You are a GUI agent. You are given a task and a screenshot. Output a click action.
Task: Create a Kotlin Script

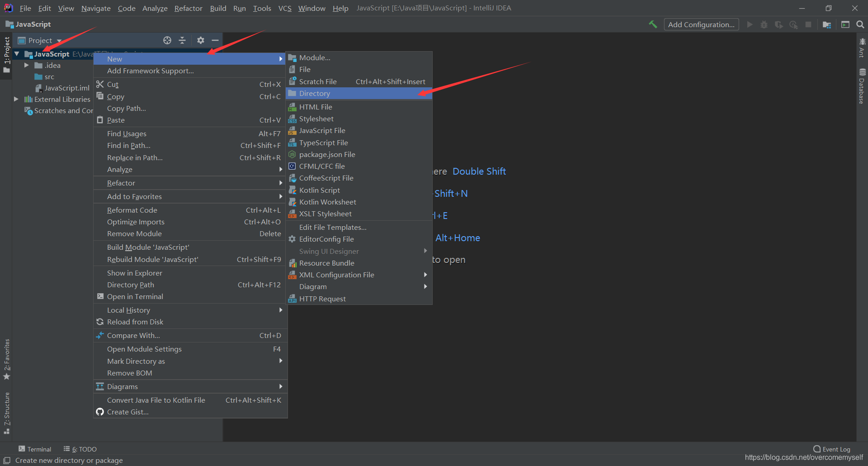(359, 190)
